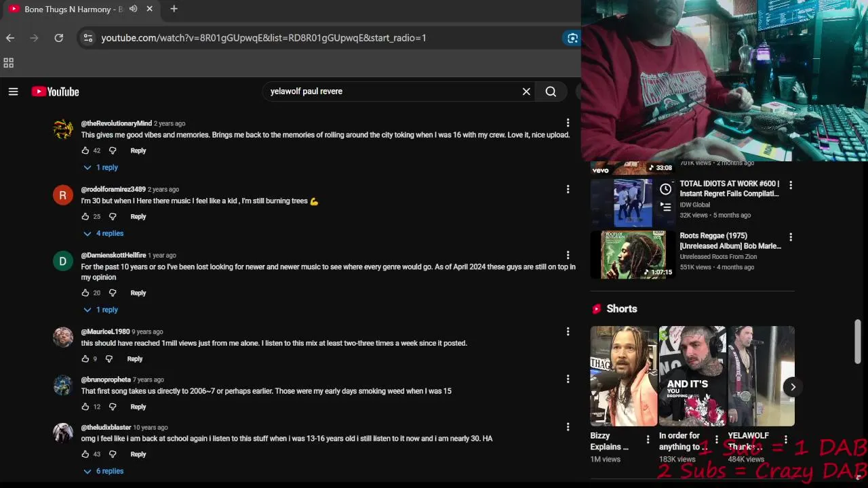
Task: Open Roots Reggae album thumbnail
Action: [x=633, y=255]
